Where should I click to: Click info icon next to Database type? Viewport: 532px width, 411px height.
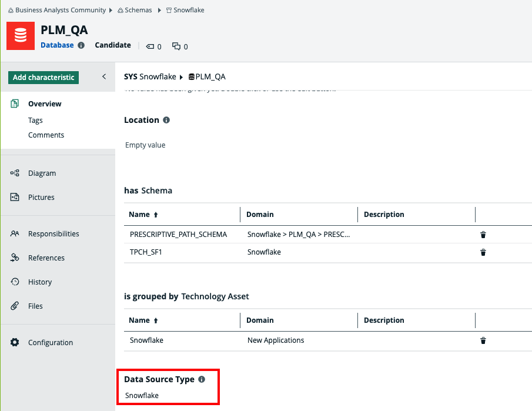[x=81, y=45]
